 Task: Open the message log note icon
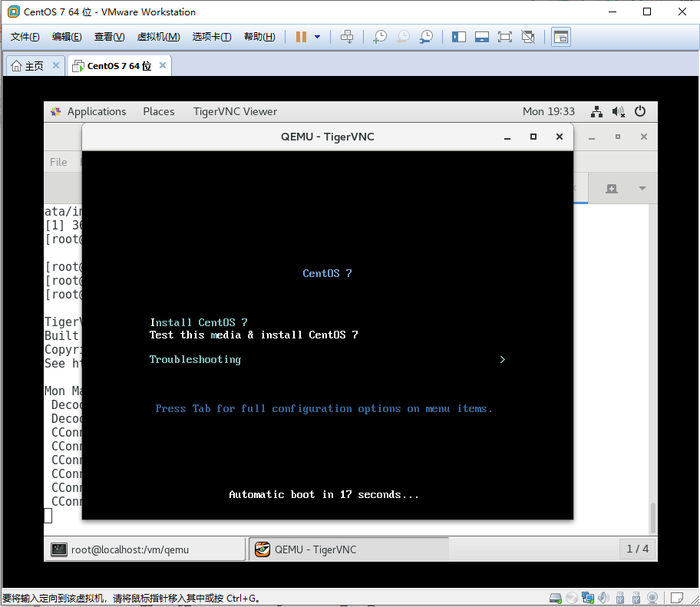pyautogui.click(x=677, y=598)
